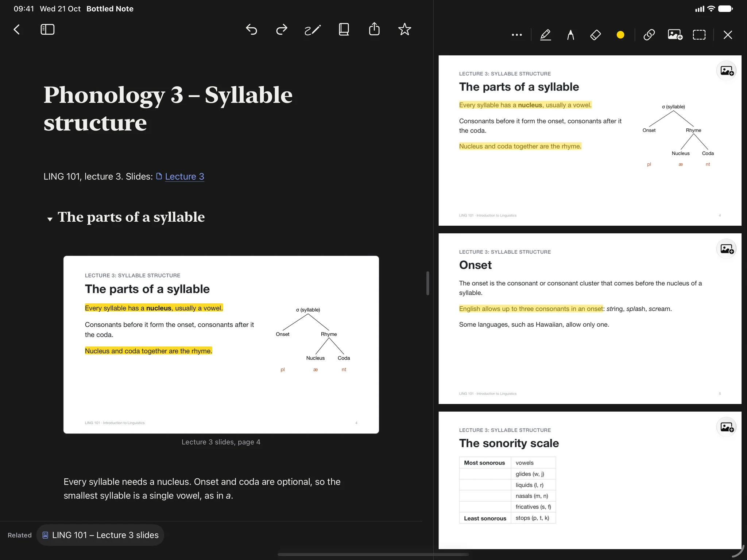747x560 pixels.
Task: Close the PDF side panel
Action: 728,35
